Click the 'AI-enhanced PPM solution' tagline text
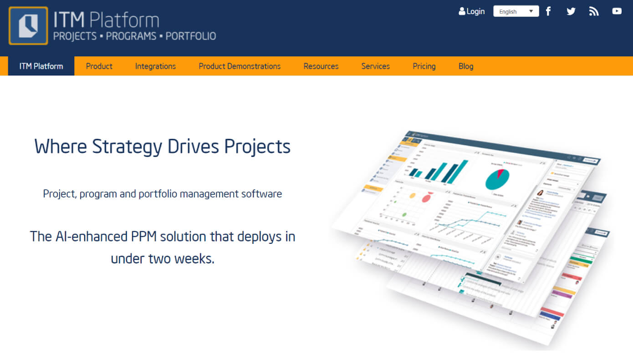Screen dimensions: 633x364 point(163,248)
